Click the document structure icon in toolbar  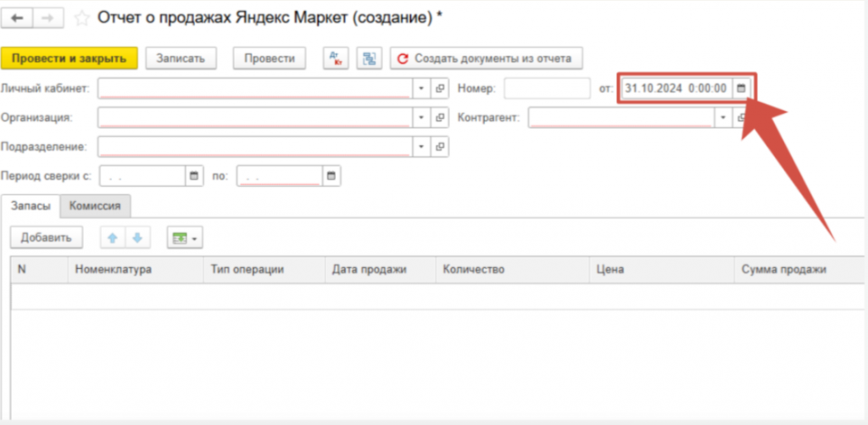pyautogui.click(x=369, y=58)
